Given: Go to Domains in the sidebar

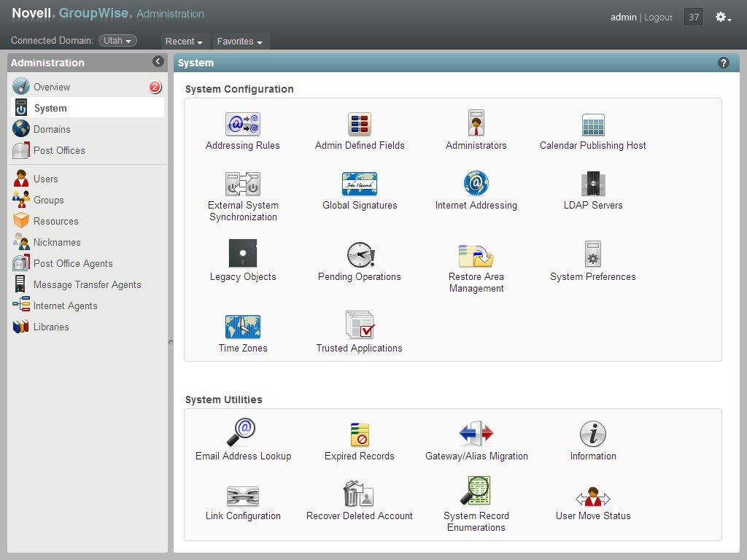Looking at the screenshot, I should (52, 129).
